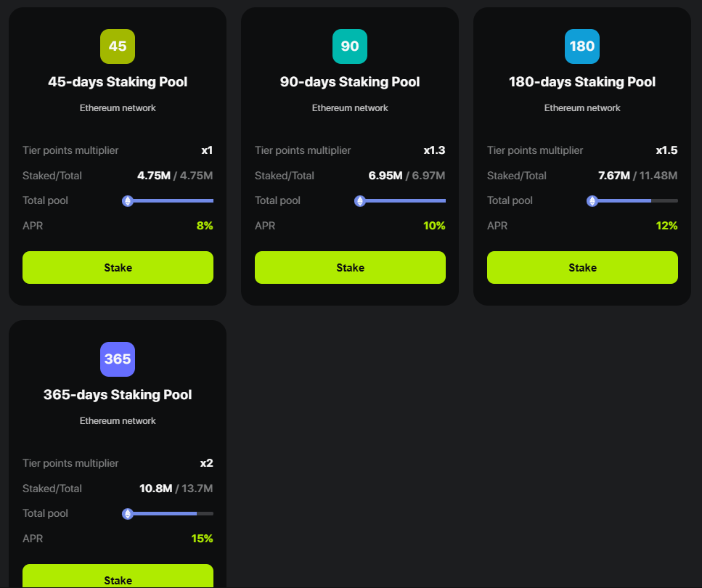Click the x2 tier multiplier value

tap(206, 463)
